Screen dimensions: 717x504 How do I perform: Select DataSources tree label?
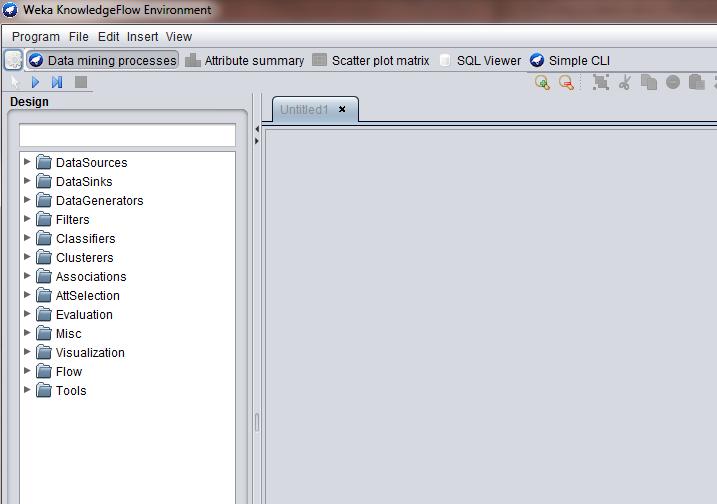click(91, 163)
